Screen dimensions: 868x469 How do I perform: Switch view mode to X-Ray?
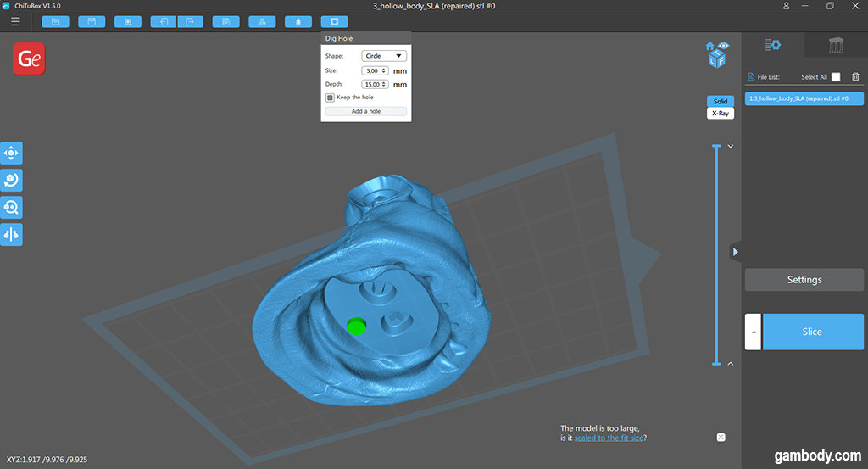[x=721, y=113]
